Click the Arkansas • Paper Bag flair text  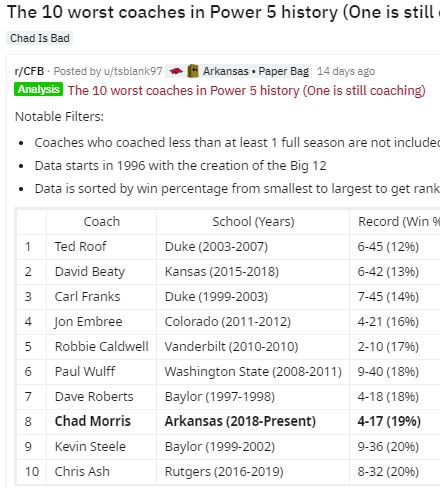256,71
